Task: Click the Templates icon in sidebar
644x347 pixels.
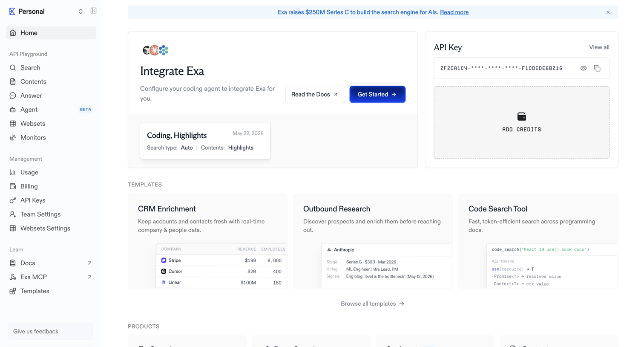Action: tap(13, 291)
